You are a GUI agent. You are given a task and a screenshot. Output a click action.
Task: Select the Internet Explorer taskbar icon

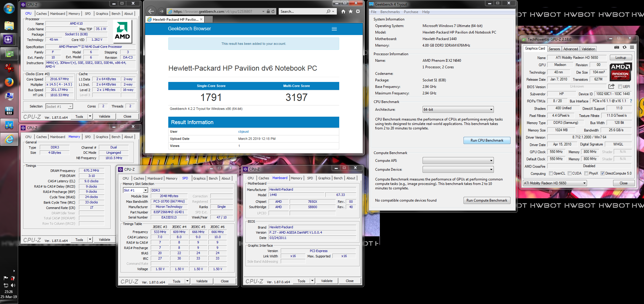click(x=9, y=139)
